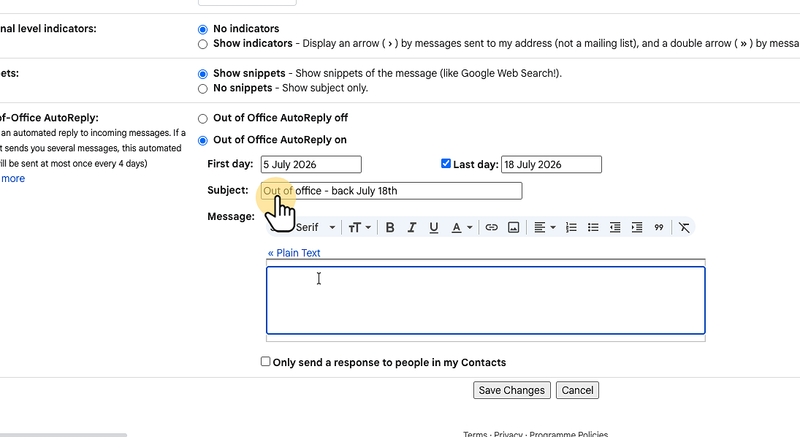Image resolution: width=800 pixels, height=437 pixels.
Task: Click the Save Changes button
Action: [512, 390]
